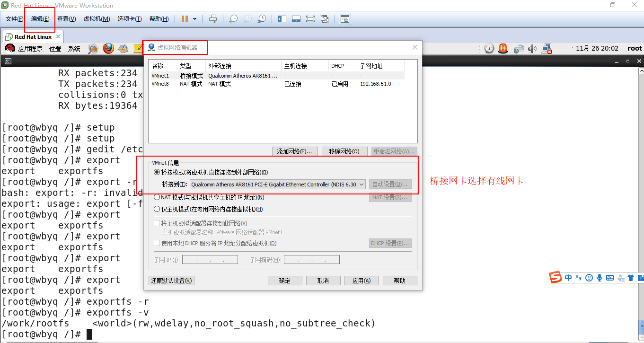Open the 虚拟机(M) menu
This screenshot has width=644, height=343.
[x=97, y=19]
